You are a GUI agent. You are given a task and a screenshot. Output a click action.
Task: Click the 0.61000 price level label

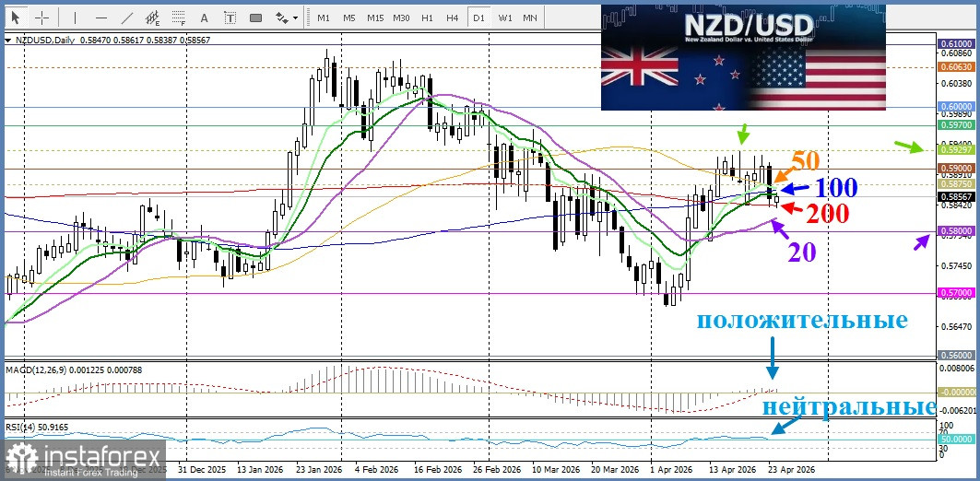pyautogui.click(x=956, y=44)
